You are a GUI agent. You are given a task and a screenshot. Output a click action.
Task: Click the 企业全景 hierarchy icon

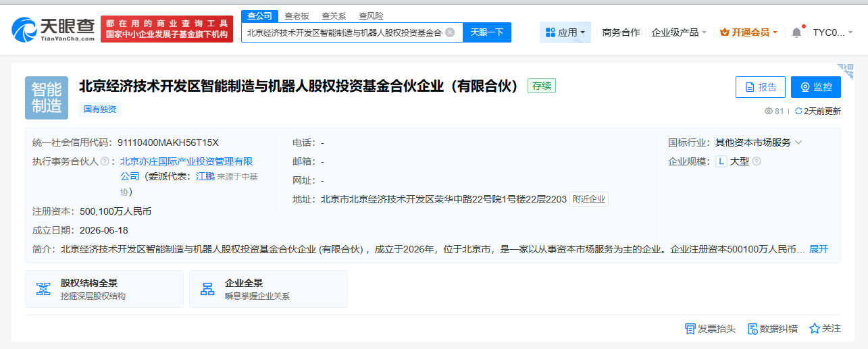click(207, 289)
